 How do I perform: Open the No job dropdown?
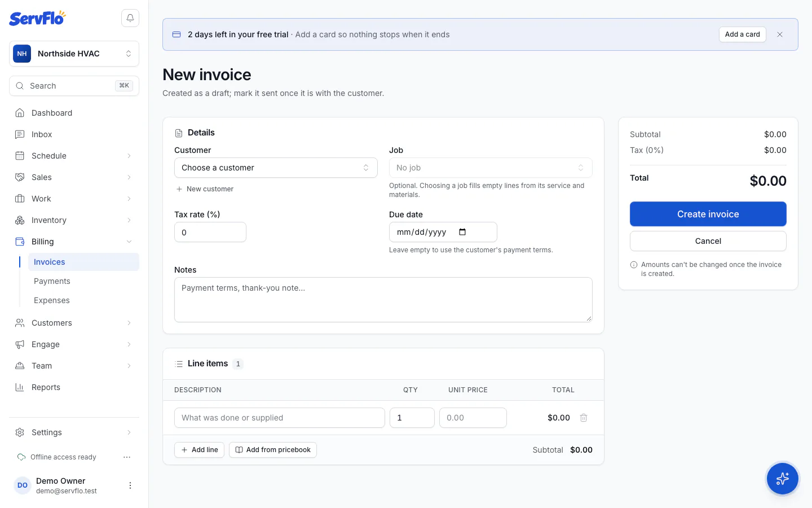(491, 168)
